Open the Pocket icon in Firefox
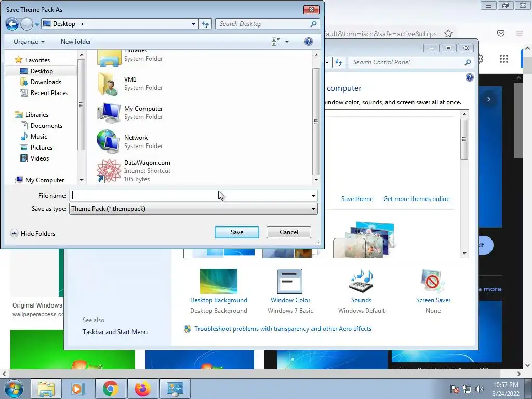532x399 pixels. [x=501, y=33]
